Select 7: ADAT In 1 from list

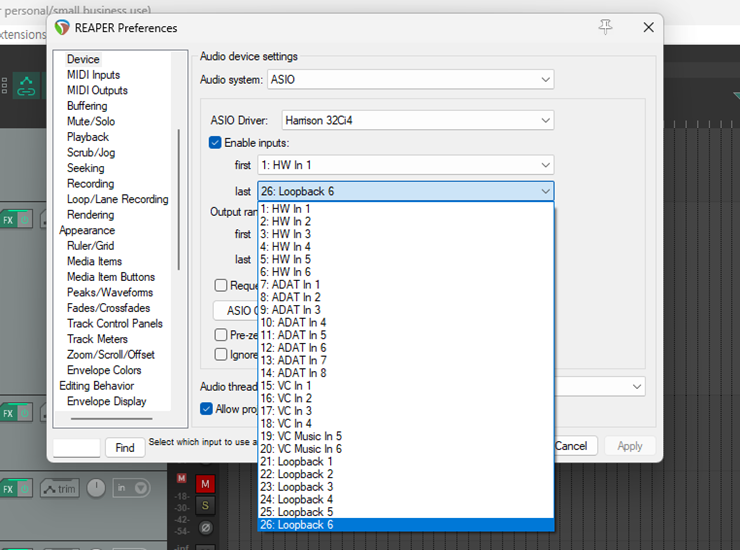[406, 285]
